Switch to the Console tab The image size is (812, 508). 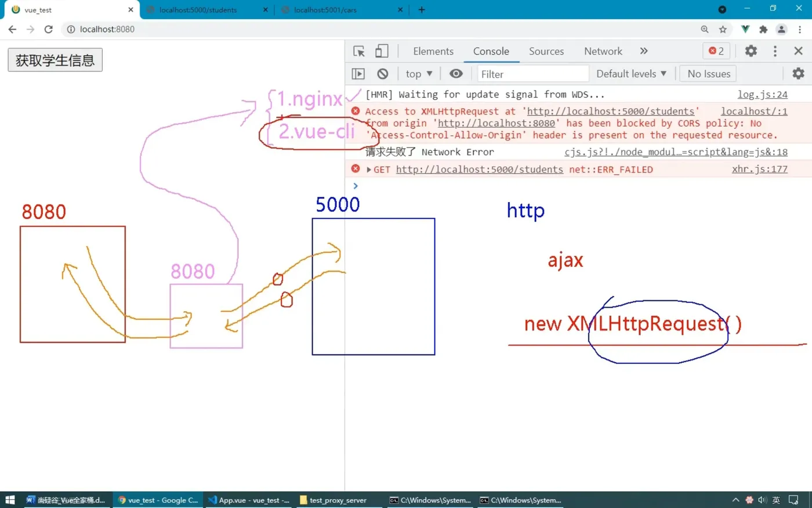pos(491,51)
